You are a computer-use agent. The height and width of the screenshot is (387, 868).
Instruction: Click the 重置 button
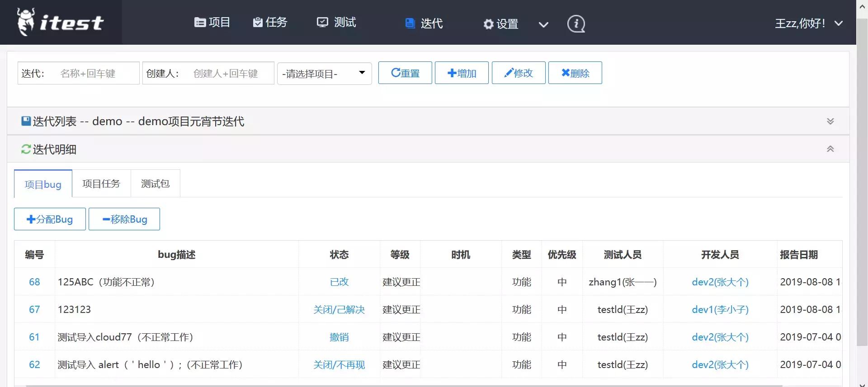(405, 73)
